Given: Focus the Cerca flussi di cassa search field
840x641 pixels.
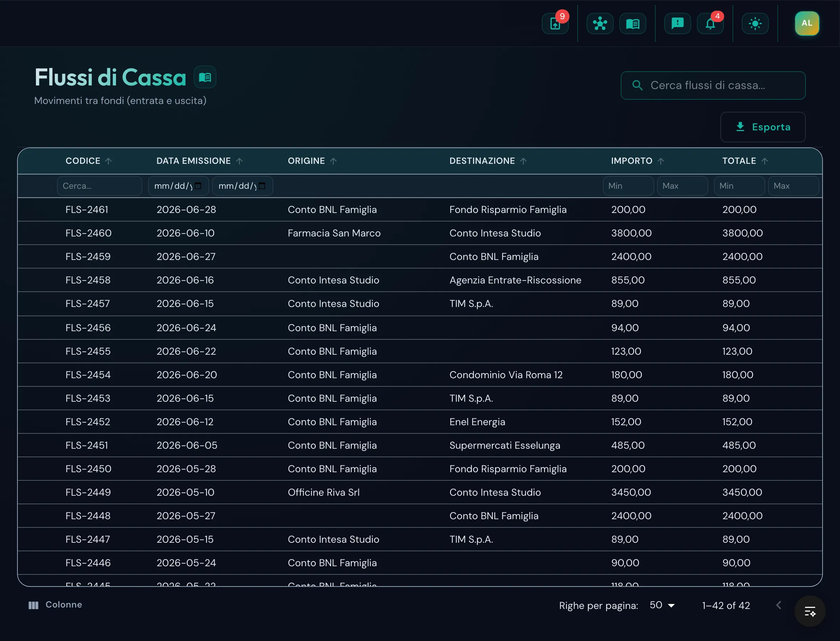Looking at the screenshot, I should click(x=713, y=85).
